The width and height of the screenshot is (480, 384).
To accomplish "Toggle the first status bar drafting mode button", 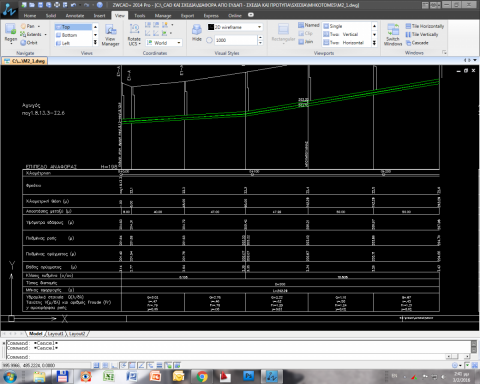I will pos(96,365).
